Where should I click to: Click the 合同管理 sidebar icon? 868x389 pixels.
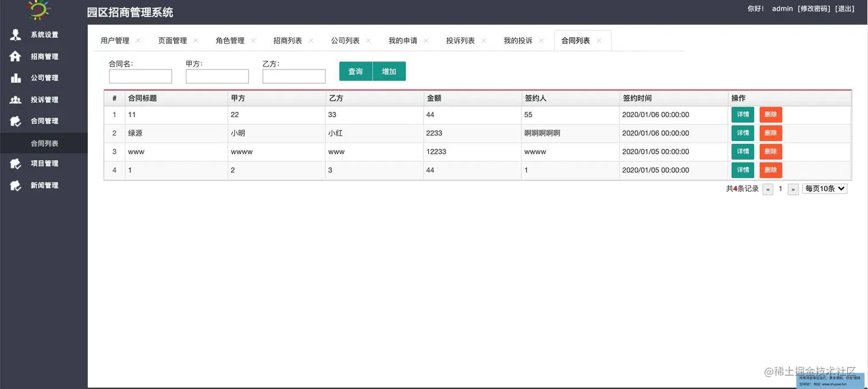click(x=15, y=121)
